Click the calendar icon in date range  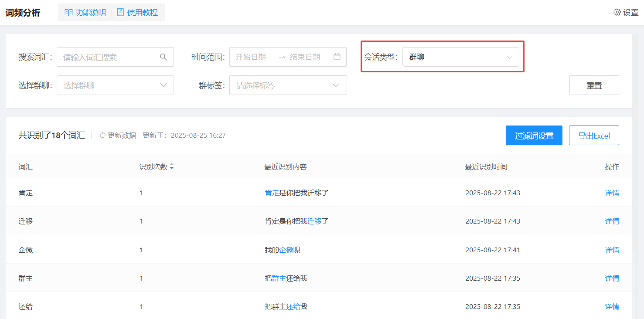337,57
